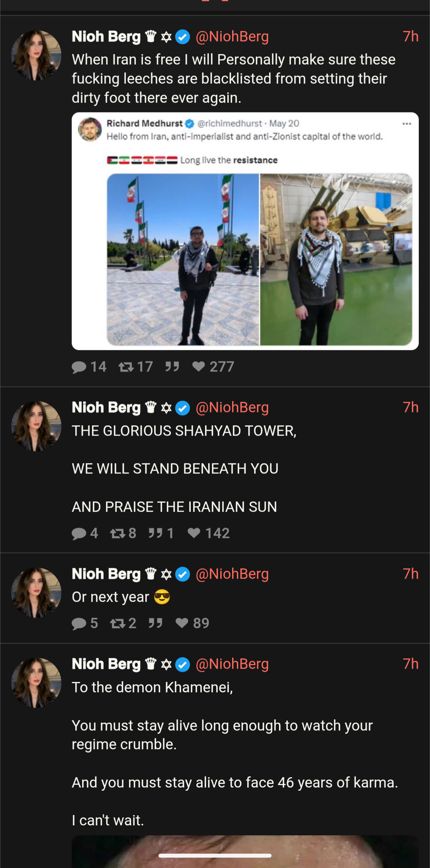The width and height of the screenshot is (430, 868).
Task: Open @NiohBerg handle on Khamenei post
Action: coord(232,664)
